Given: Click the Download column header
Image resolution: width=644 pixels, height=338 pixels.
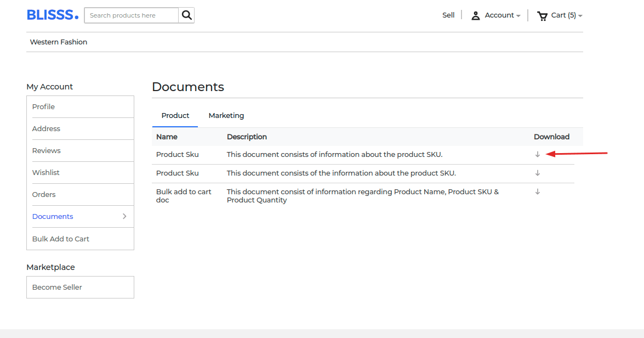Looking at the screenshot, I should [551, 137].
